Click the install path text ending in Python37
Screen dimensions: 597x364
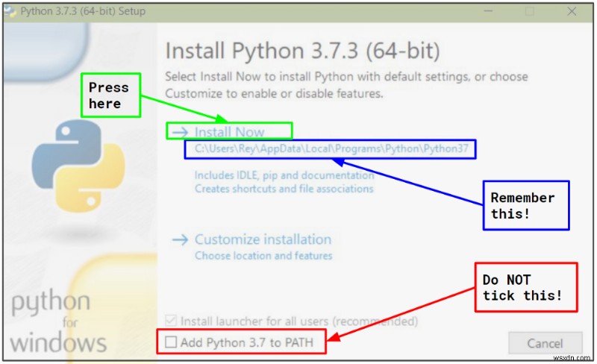click(x=331, y=148)
